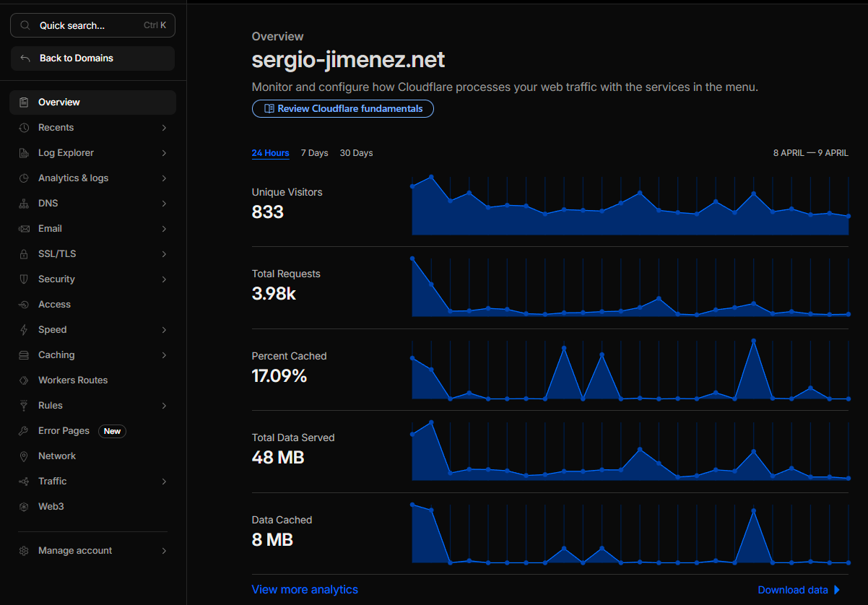Click the Recents clock icon

(x=24, y=128)
